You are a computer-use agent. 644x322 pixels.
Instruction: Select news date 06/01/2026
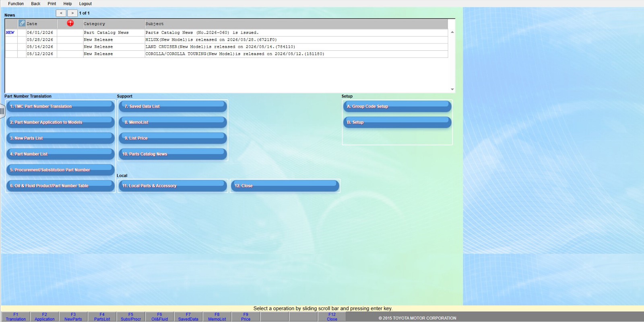(x=40, y=33)
